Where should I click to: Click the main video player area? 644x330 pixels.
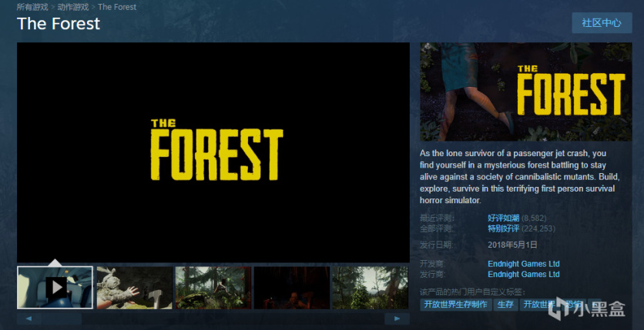click(x=213, y=152)
